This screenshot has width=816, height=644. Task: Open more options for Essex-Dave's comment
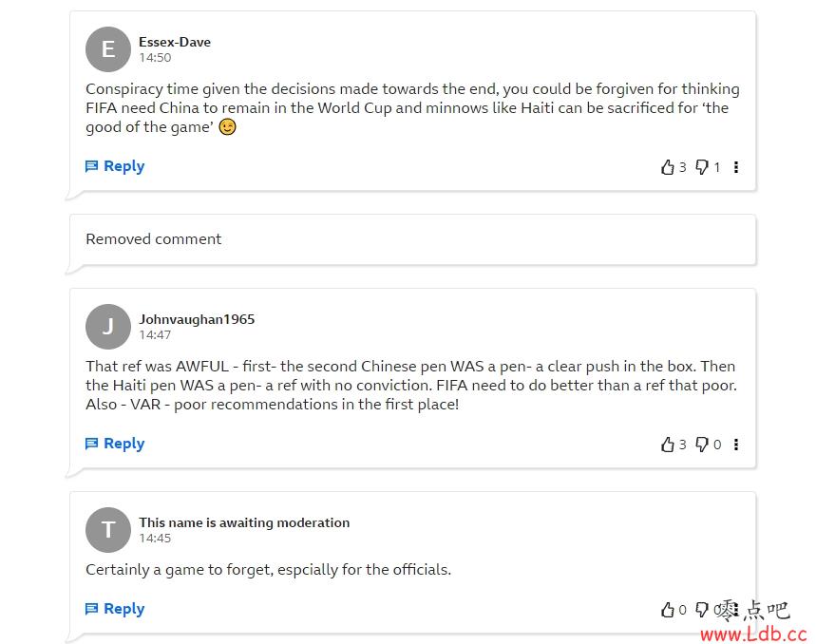click(x=736, y=167)
